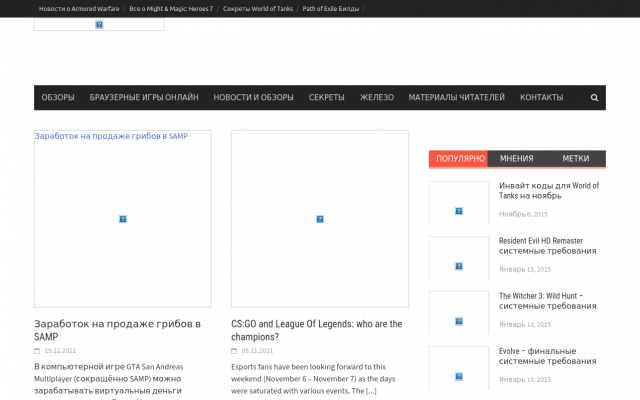Screen dimensions: 640x400
Task: Switch to the МНЕНИЯ tab
Action: pyautogui.click(x=517, y=158)
